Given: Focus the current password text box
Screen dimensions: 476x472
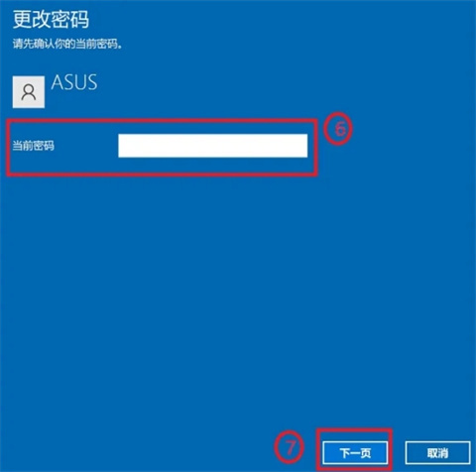Looking at the screenshot, I should (x=213, y=146).
